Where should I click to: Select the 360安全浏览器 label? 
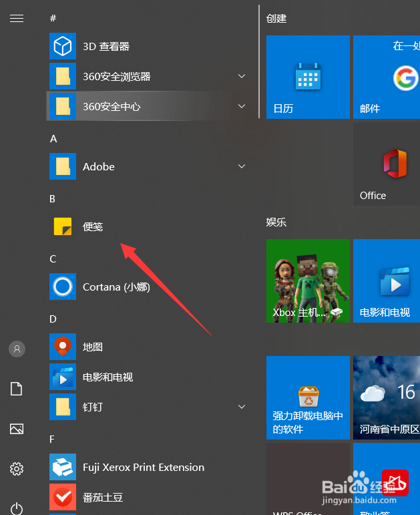[x=117, y=77]
